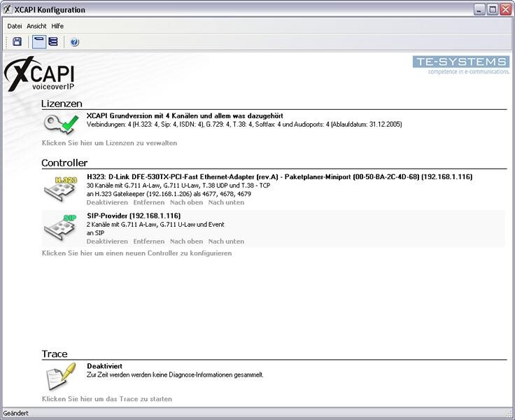Click the '2 Kanäle mit G.711 A-Law' line
Screen dimensions: 515x420
[155, 225]
